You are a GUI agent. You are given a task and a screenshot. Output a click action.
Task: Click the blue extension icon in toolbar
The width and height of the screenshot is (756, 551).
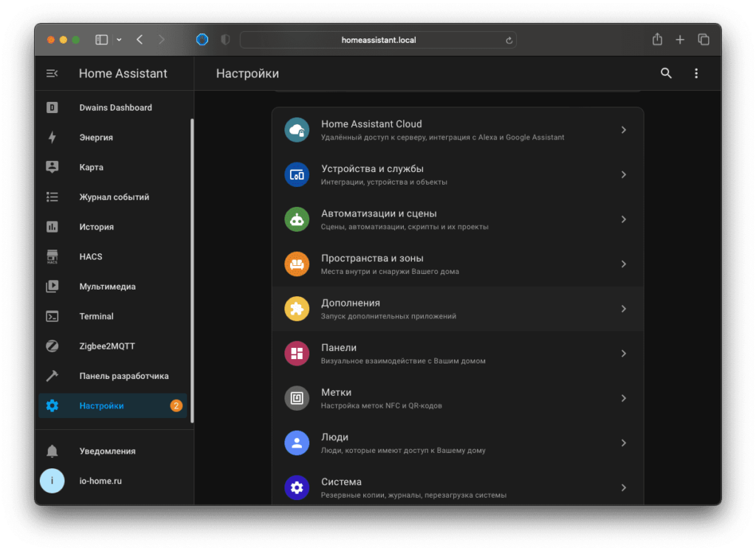click(202, 40)
